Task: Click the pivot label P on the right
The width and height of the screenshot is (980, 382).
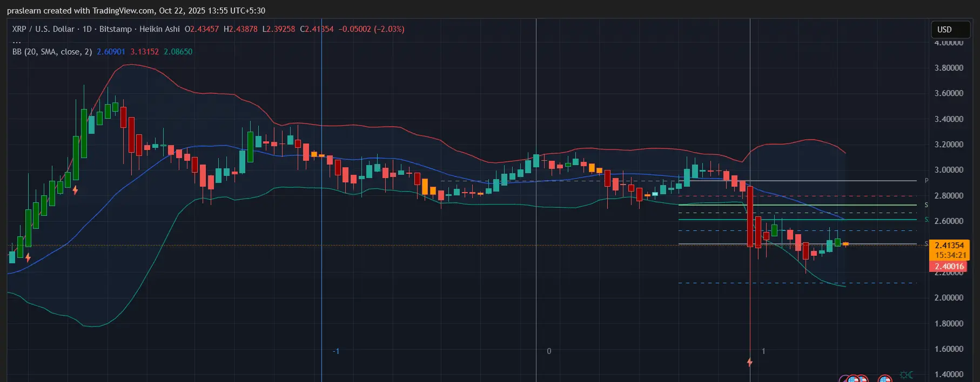Action: pyautogui.click(x=927, y=181)
